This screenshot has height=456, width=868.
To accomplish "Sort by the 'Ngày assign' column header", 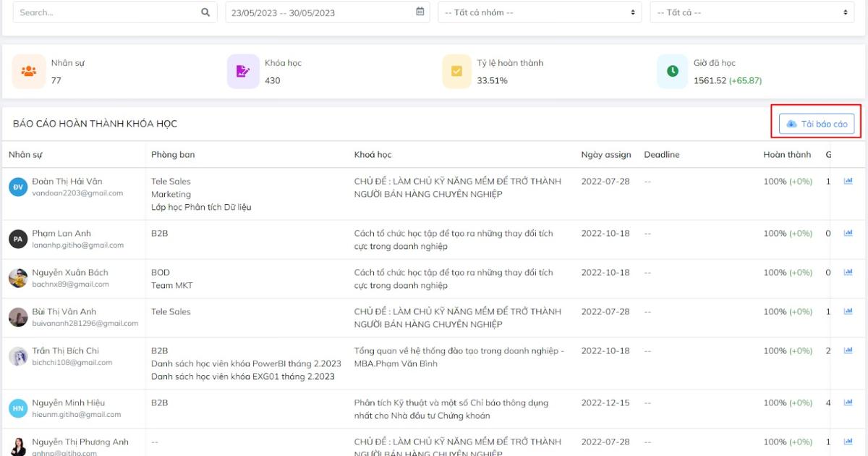I will click(605, 154).
